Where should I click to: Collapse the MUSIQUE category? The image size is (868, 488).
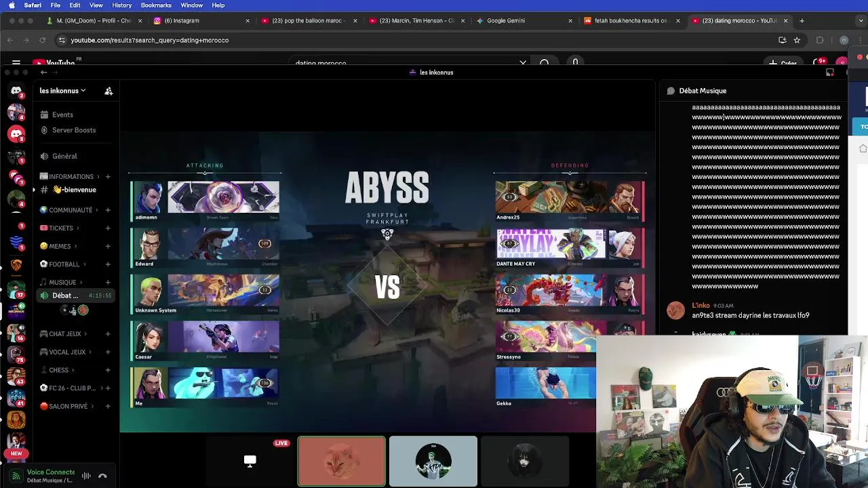tap(61, 283)
